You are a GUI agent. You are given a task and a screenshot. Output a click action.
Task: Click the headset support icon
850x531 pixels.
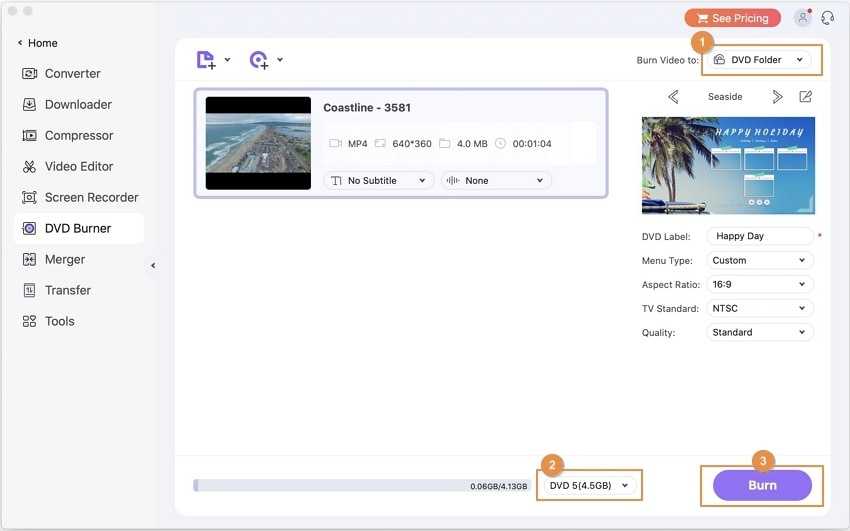827,18
